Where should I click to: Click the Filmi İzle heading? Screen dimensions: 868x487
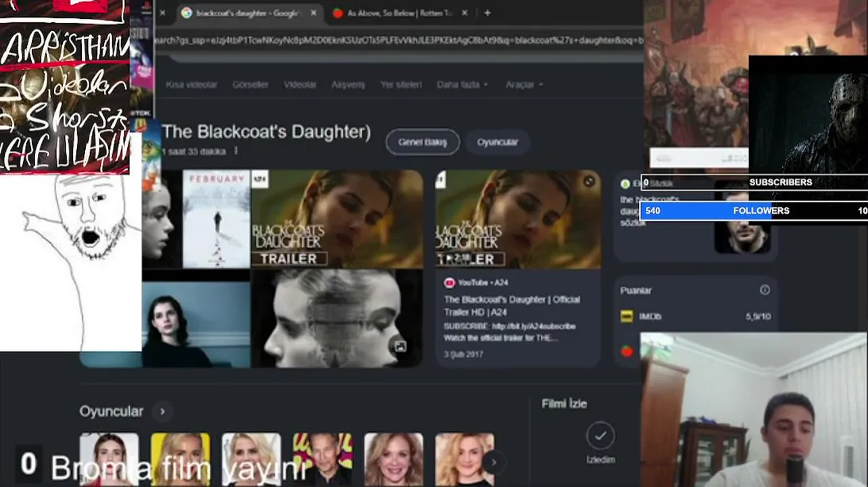tap(564, 404)
